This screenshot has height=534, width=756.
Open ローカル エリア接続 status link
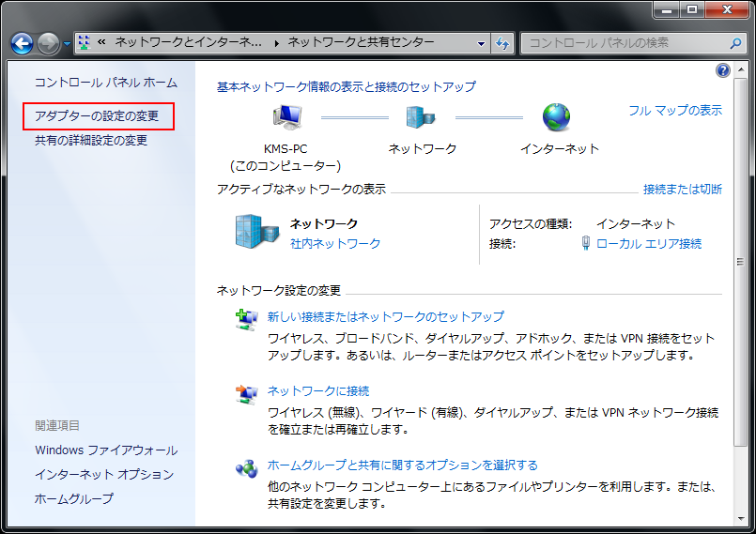pos(649,243)
